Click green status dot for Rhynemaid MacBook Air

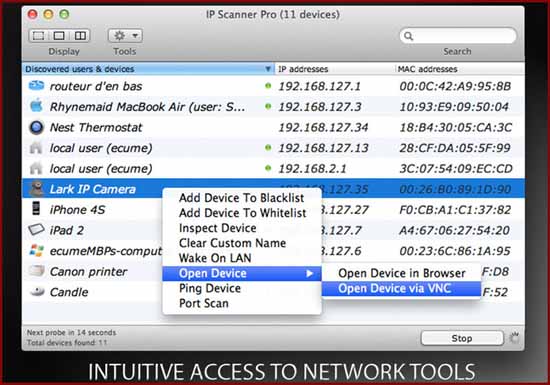tap(268, 106)
